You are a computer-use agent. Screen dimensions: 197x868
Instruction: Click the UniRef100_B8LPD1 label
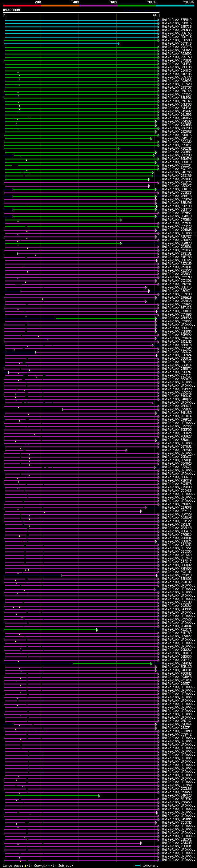pyautogui.click(x=177, y=97)
